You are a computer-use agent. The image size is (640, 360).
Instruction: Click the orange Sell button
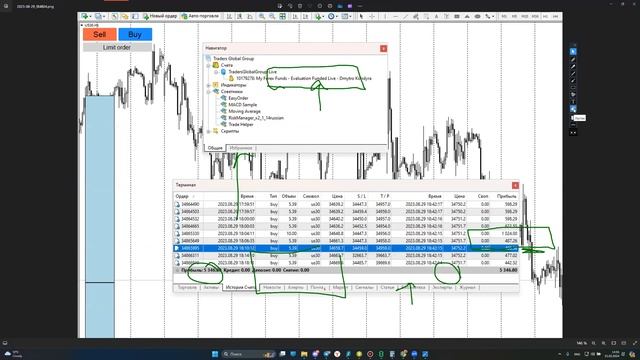pos(100,34)
